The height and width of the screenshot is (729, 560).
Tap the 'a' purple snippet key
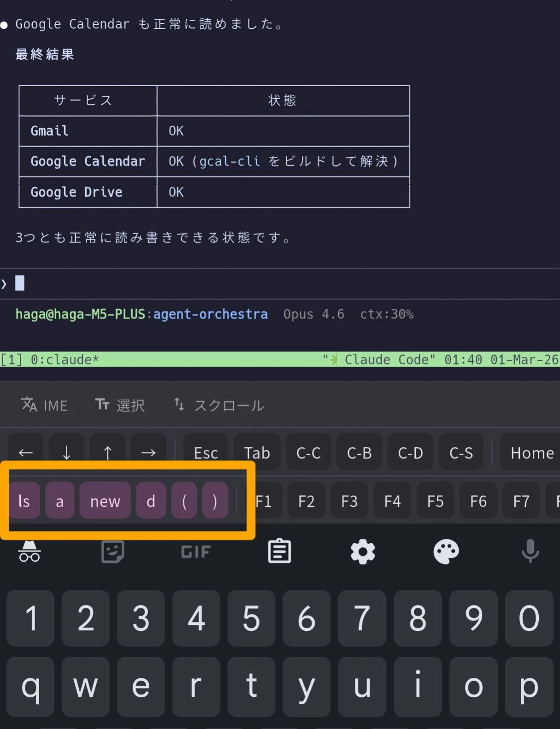click(59, 500)
